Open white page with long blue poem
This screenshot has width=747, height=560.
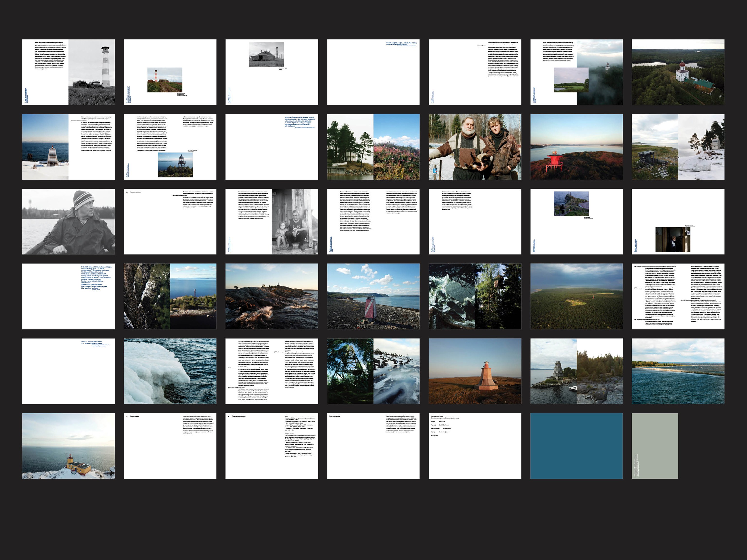pyautogui.click(x=68, y=296)
